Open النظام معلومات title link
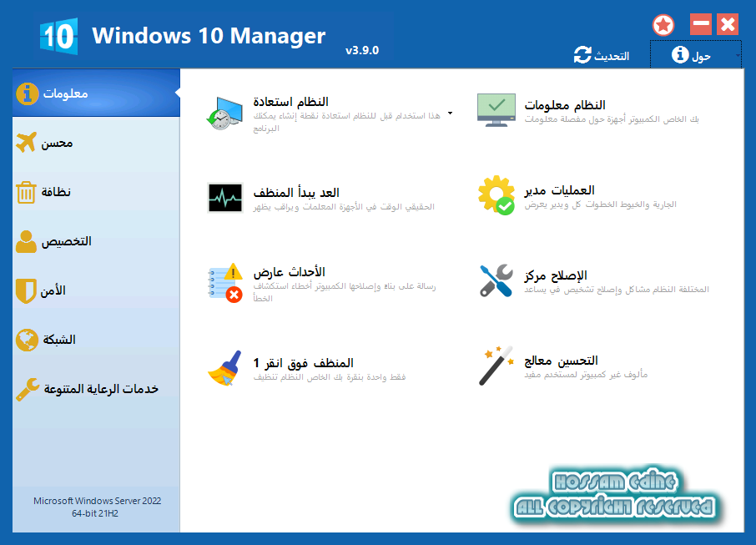The image size is (756, 545). pyautogui.click(x=565, y=105)
